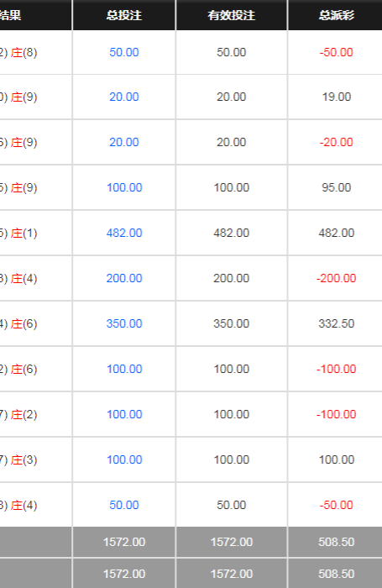
Task: Click the 482.00 valid bet cell
Action: click(x=232, y=233)
